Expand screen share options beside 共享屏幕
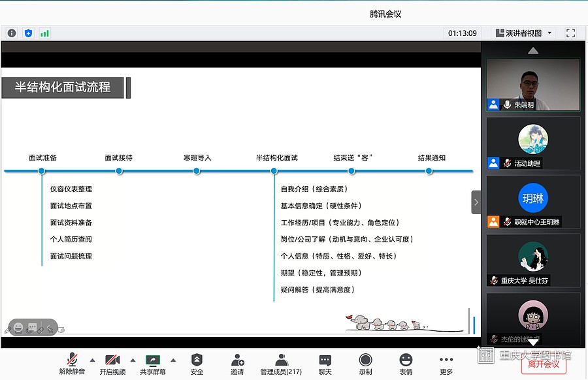588x380 pixels. click(x=173, y=360)
